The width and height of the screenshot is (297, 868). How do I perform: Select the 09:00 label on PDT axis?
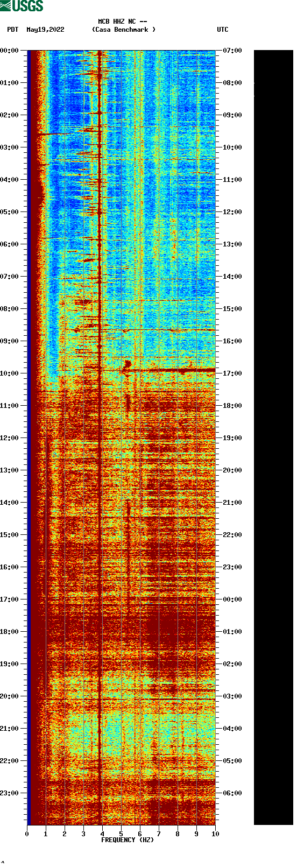pyautogui.click(x=9, y=341)
